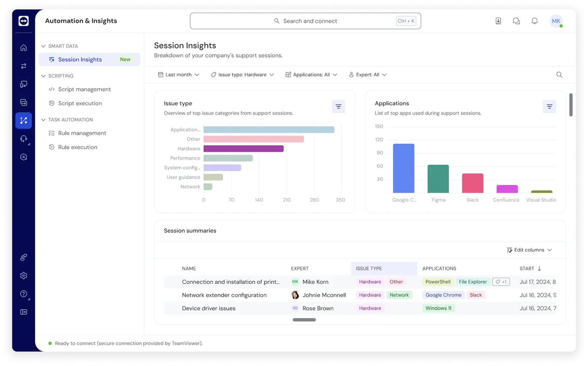Click the Figma bar in Applications chart
The height and width of the screenshot is (366, 588).
click(x=438, y=179)
